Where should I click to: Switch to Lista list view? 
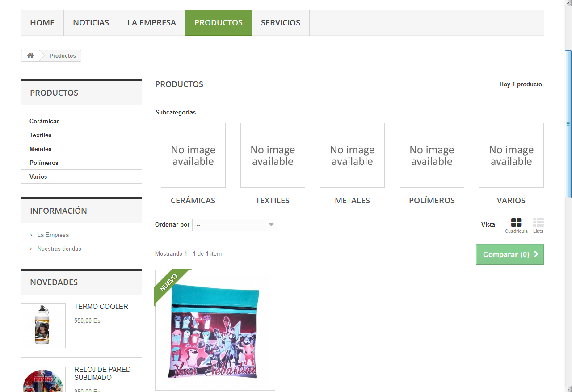tap(538, 226)
